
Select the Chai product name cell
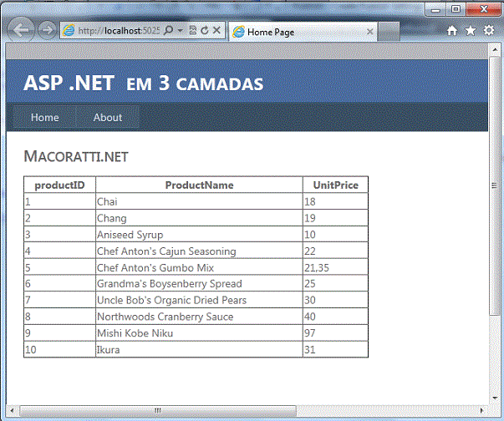pos(199,201)
